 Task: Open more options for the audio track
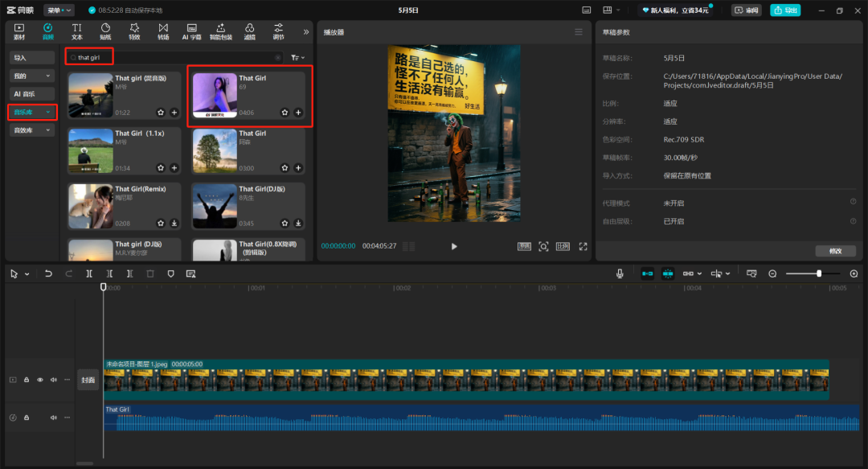(x=67, y=418)
